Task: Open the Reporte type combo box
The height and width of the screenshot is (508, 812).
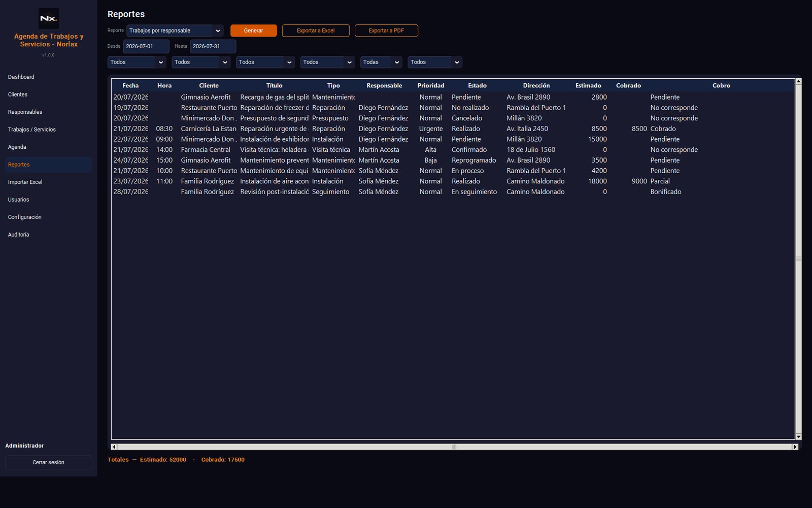Action: 175,30
